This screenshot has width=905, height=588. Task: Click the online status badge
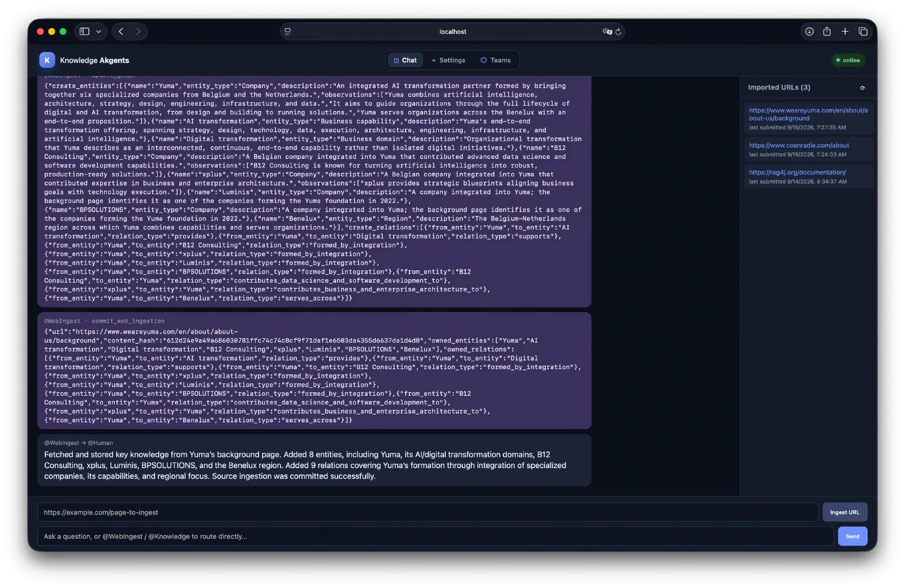(848, 60)
